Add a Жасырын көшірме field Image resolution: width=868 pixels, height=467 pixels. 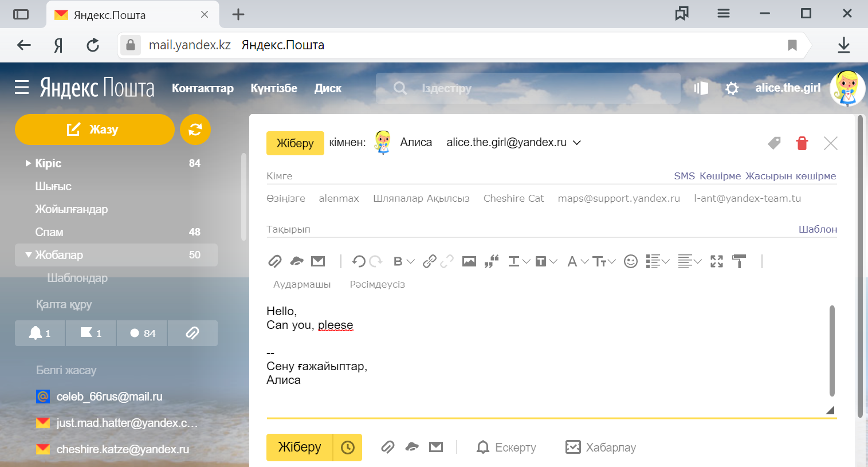(x=791, y=176)
